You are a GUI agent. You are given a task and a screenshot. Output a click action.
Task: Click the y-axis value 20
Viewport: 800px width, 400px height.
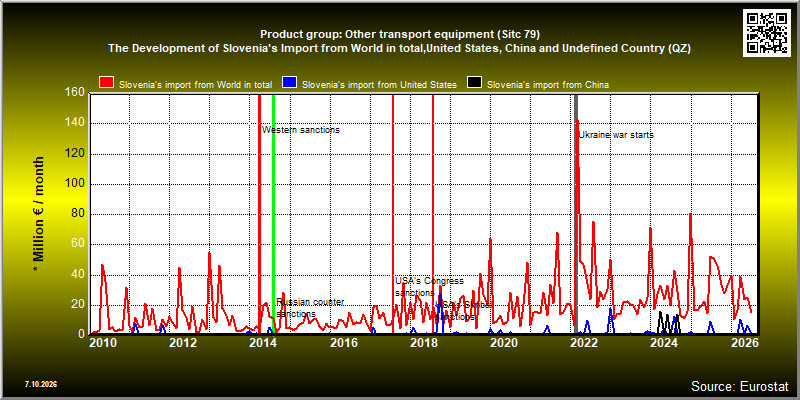click(x=78, y=305)
